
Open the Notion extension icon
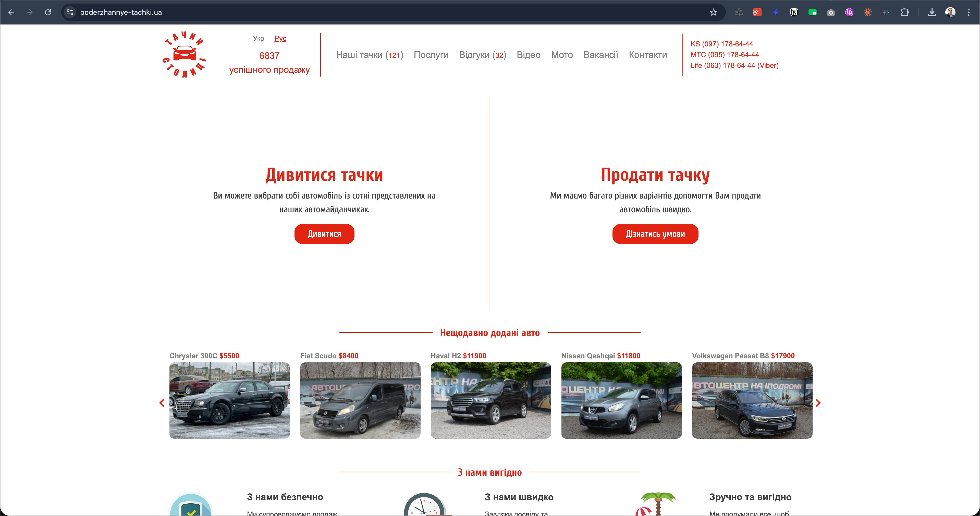coord(794,12)
